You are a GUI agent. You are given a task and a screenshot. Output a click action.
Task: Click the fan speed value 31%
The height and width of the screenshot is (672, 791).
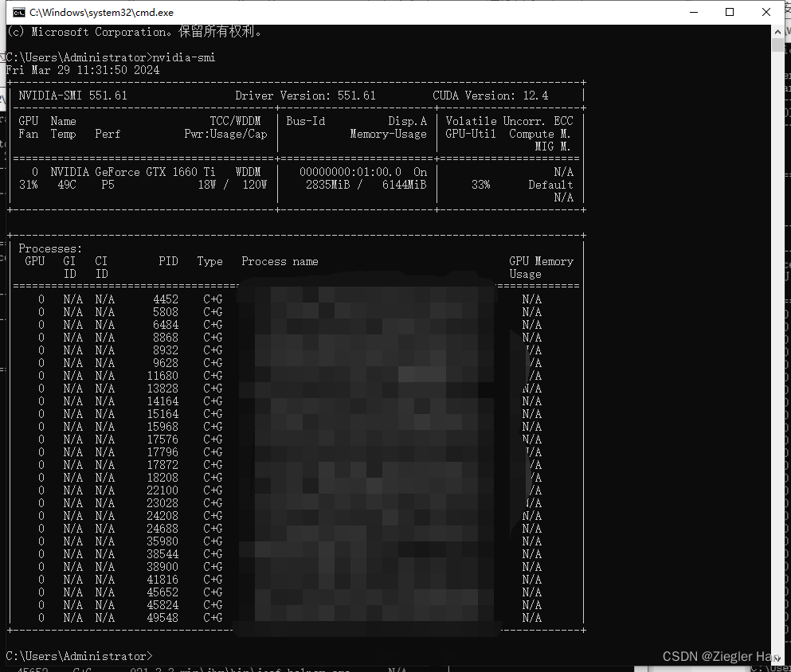pyautogui.click(x=28, y=185)
